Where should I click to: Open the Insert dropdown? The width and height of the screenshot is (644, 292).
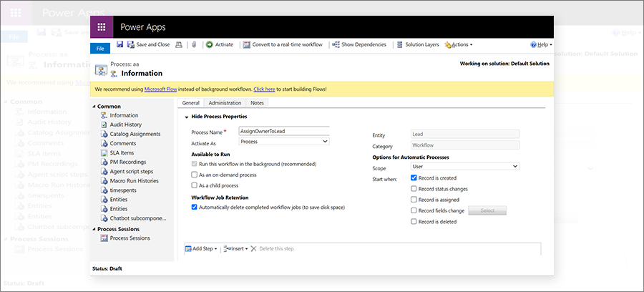click(x=235, y=249)
